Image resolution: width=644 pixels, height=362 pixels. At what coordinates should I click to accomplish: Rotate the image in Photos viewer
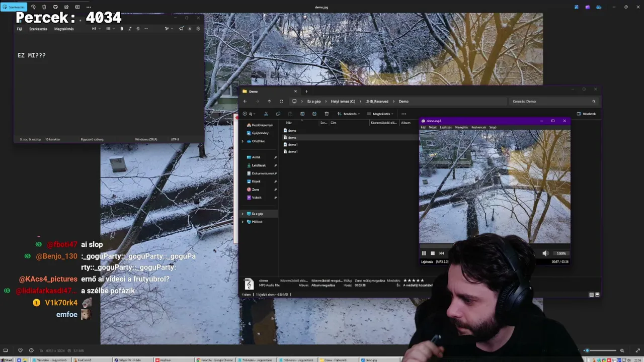pyautogui.click(x=33, y=7)
